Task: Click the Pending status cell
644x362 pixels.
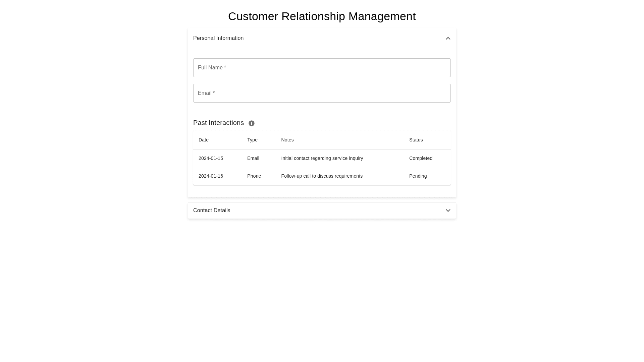Action: 418,176
